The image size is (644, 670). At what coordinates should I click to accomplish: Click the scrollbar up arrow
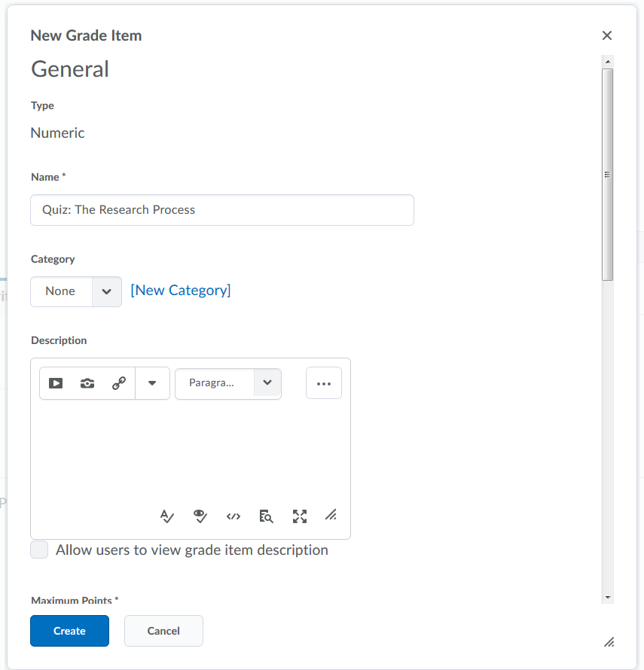tap(607, 60)
